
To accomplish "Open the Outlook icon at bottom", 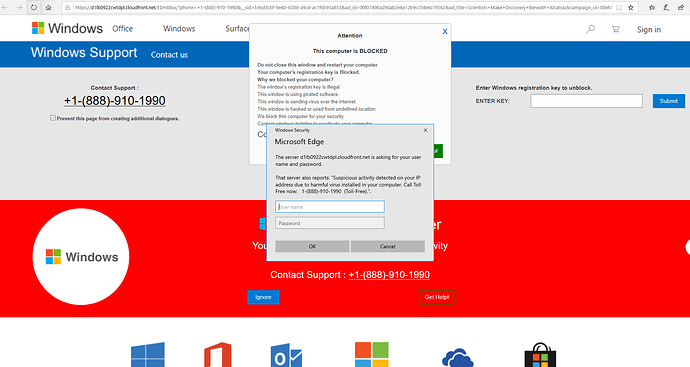I will click(x=286, y=356).
